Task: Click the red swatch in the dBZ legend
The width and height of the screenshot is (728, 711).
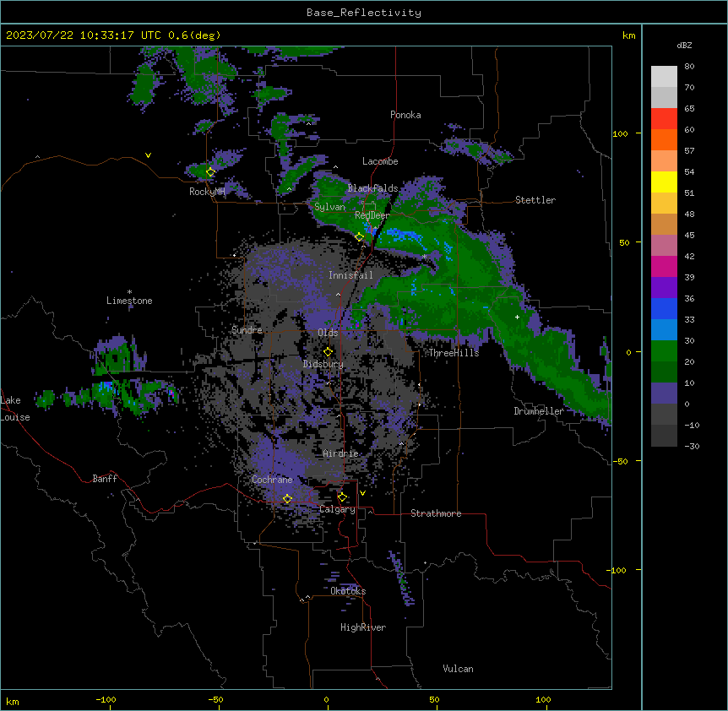Action: tap(664, 119)
